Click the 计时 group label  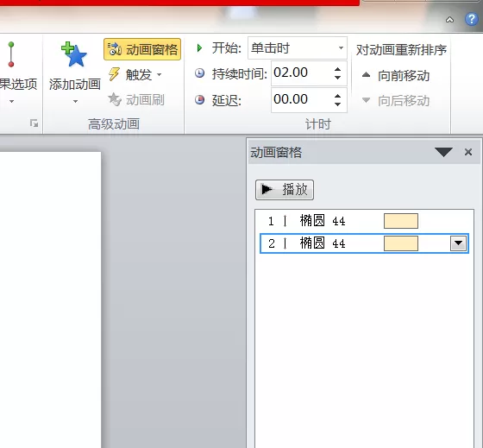click(x=318, y=124)
